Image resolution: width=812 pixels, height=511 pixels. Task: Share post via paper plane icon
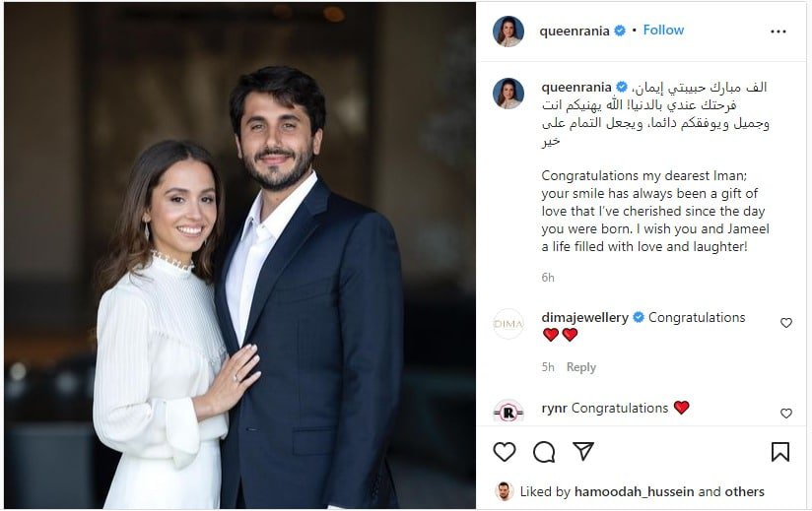coord(583,451)
